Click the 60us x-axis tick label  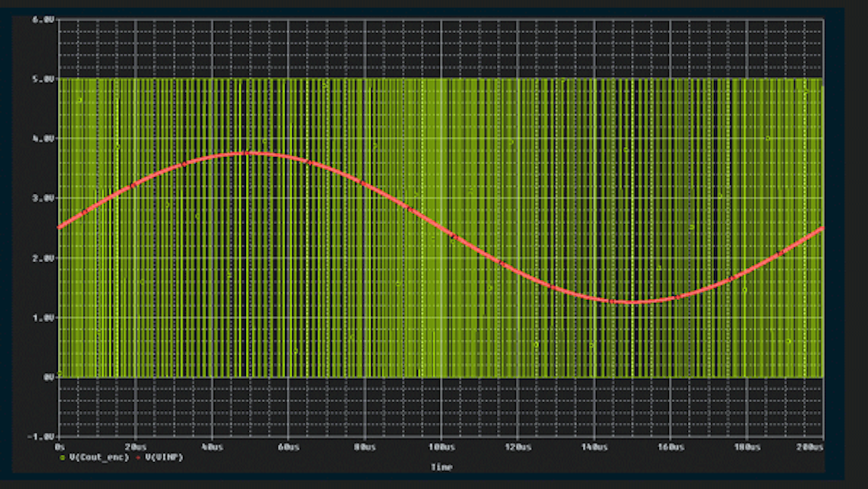tap(289, 448)
